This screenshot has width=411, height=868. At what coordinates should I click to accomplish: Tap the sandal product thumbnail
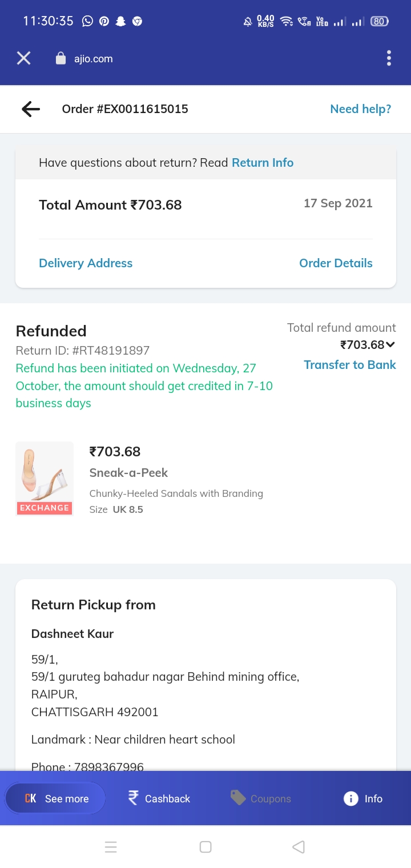tap(45, 478)
